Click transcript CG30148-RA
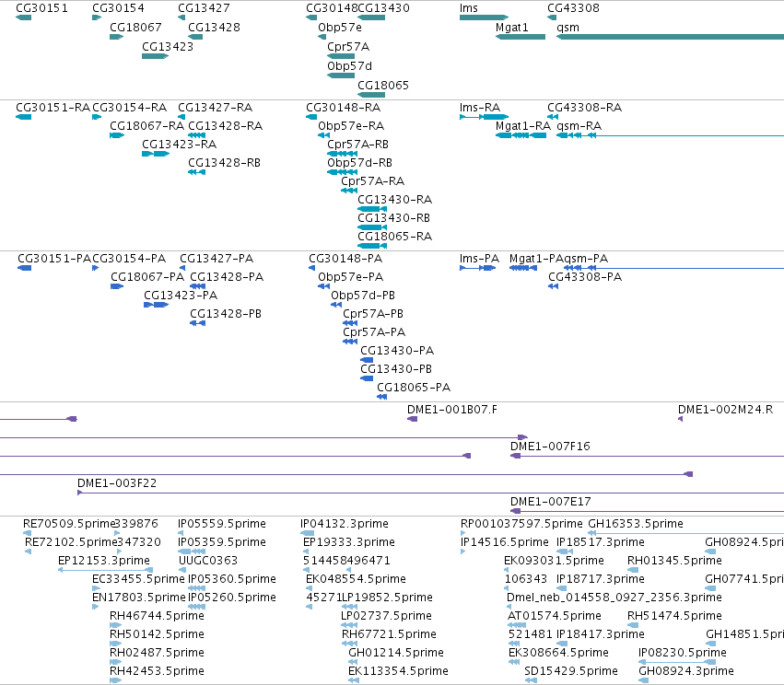Image resolution: width=784 pixels, height=685 pixels. click(x=311, y=117)
